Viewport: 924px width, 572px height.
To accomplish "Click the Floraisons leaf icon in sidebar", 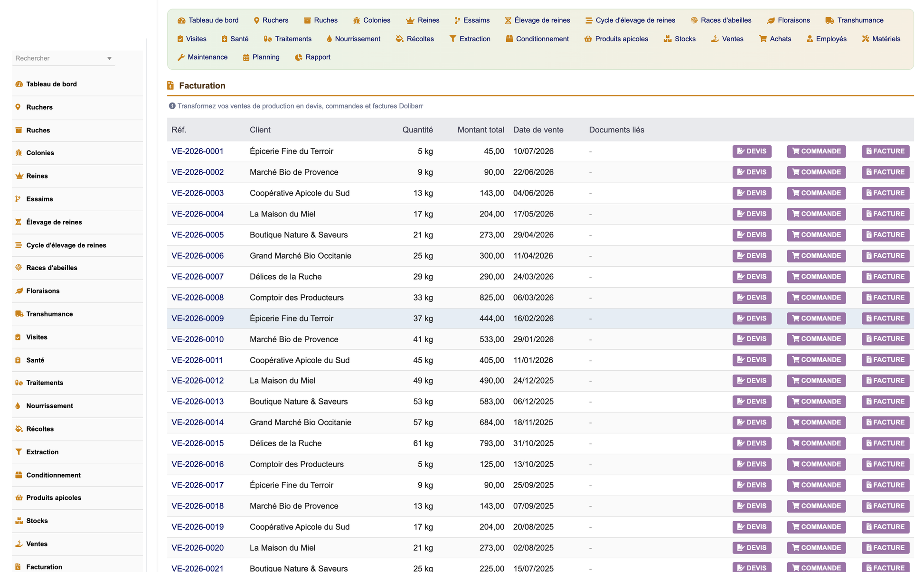I will pyautogui.click(x=19, y=291).
